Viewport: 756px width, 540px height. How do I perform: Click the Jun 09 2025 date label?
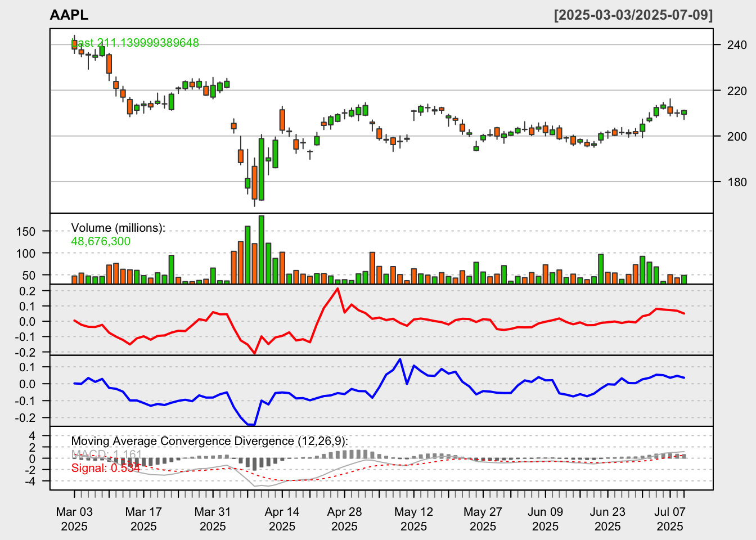click(545, 519)
